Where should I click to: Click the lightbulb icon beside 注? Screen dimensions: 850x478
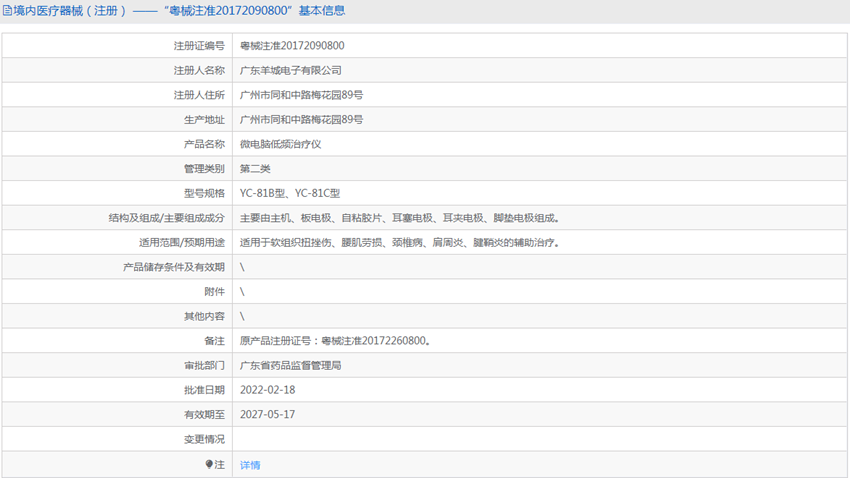coord(209,464)
